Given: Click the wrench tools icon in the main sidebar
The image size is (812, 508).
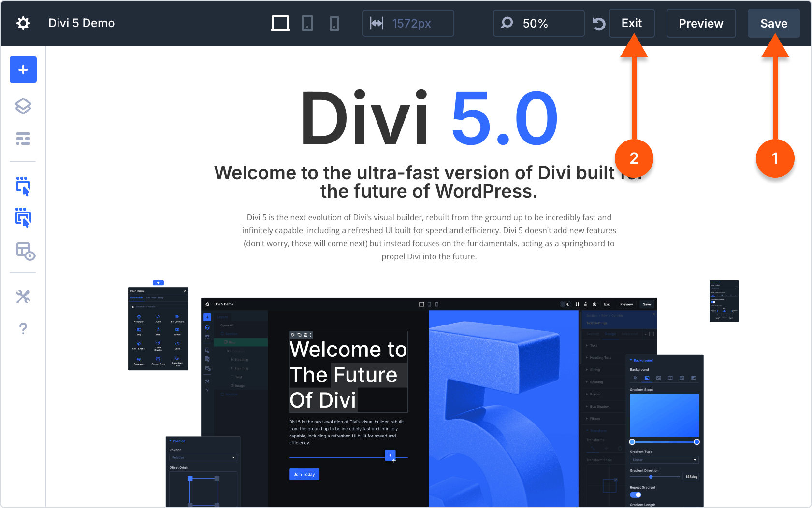Looking at the screenshot, I should [x=23, y=296].
